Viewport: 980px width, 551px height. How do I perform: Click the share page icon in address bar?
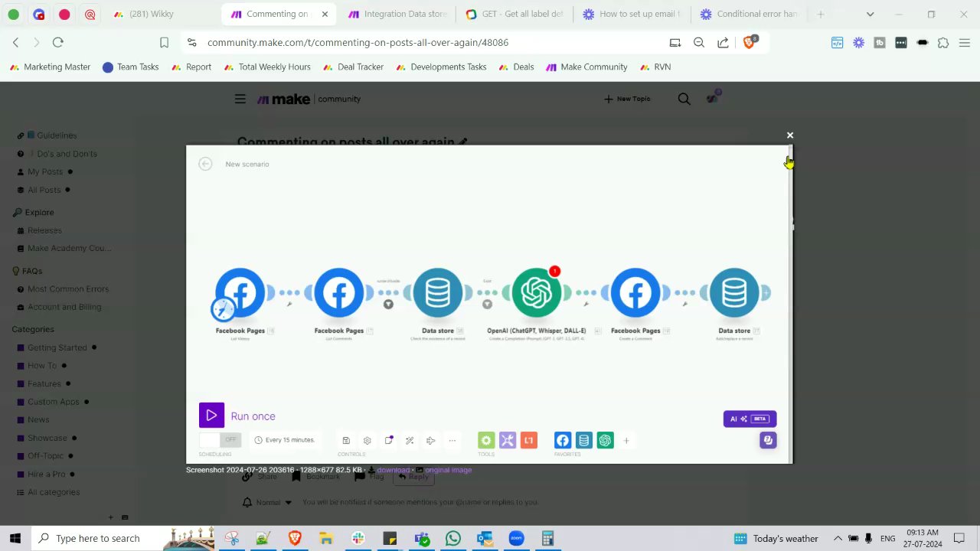pos(723,42)
